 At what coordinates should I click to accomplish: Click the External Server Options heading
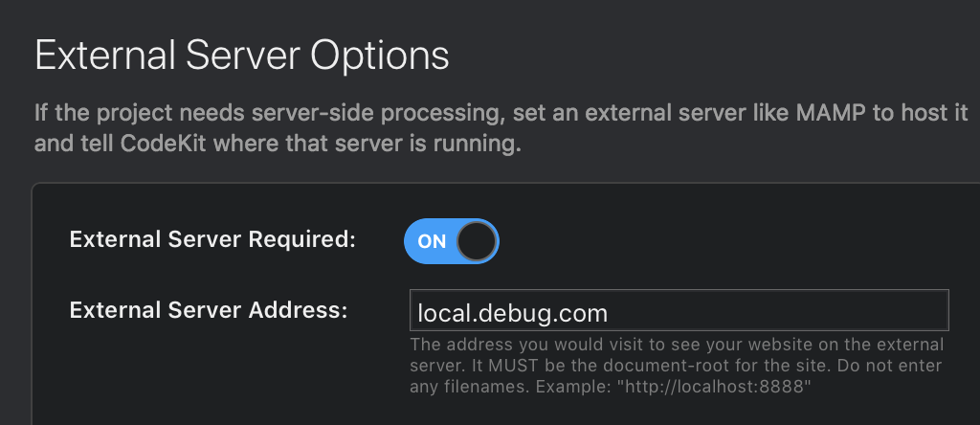click(x=242, y=56)
